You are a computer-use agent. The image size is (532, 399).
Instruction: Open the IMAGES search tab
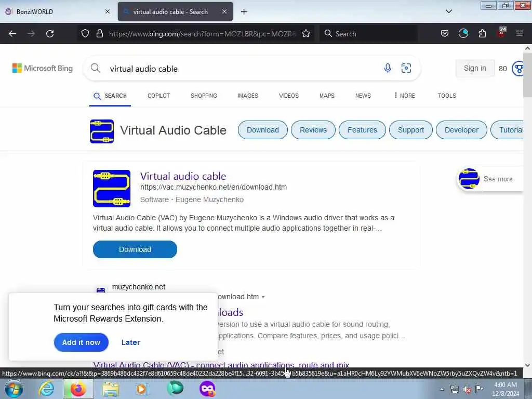pyautogui.click(x=248, y=96)
